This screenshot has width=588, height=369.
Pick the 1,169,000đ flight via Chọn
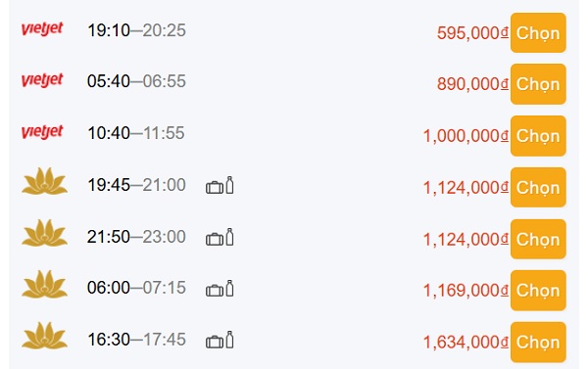tap(538, 291)
